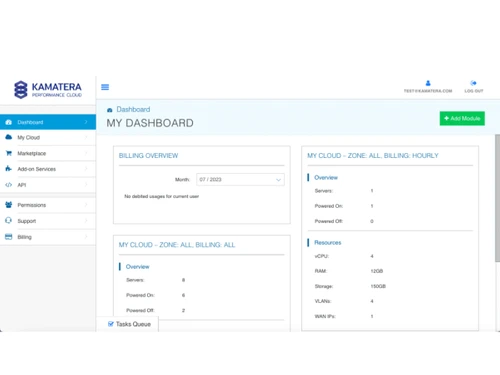Click Overview heading in Billing: All module
This screenshot has width=500, height=375.
click(x=137, y=267)
